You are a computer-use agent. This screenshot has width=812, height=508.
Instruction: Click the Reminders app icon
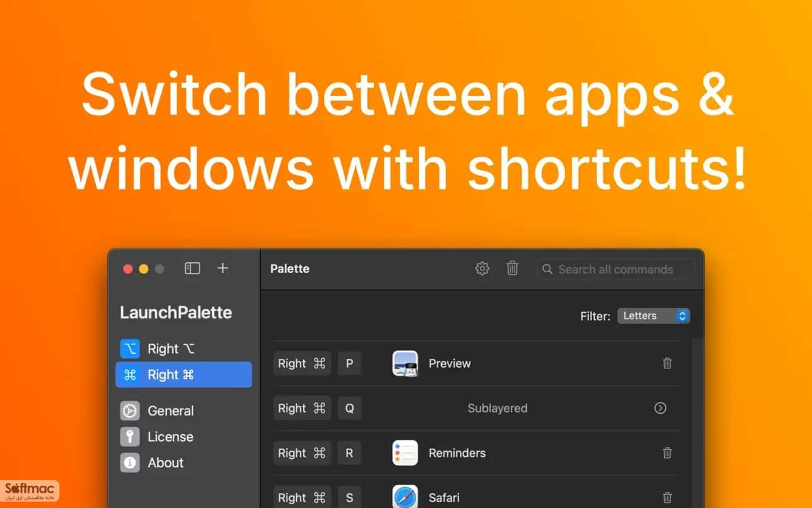point(405,453)
